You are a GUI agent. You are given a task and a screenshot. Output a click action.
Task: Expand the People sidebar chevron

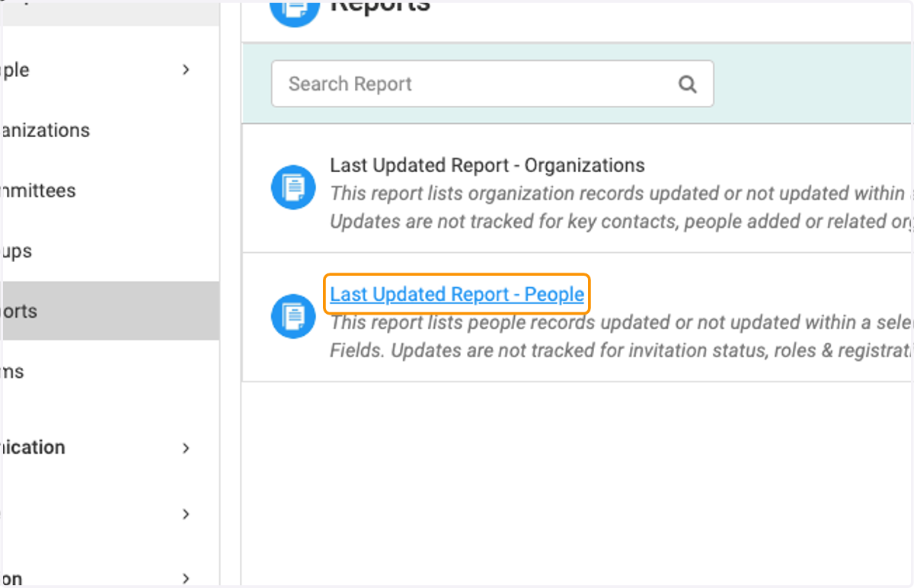click(x=186, y=70)
